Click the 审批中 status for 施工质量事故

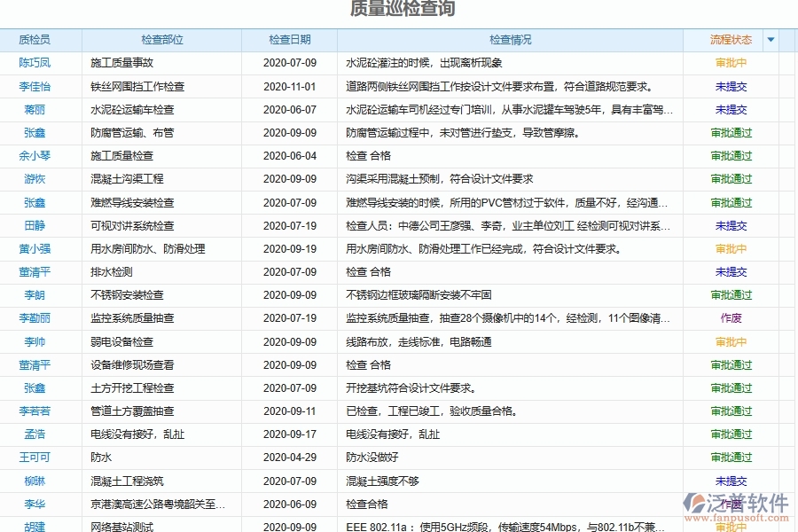730,62
